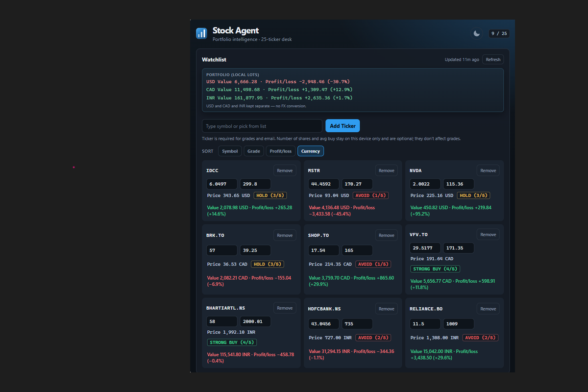Screen dimensions: 588x392
Task: Click the Updated 11m ago timestamp
Action: pos(462,60)
